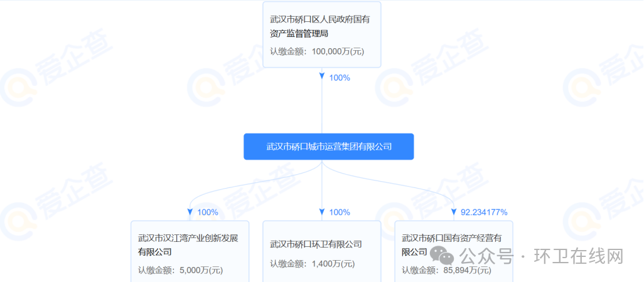Open 武汉市汉江湾产业创新发展有限公司 company card
This screenshot has height=282, width=644.
(x=190, y=251)
